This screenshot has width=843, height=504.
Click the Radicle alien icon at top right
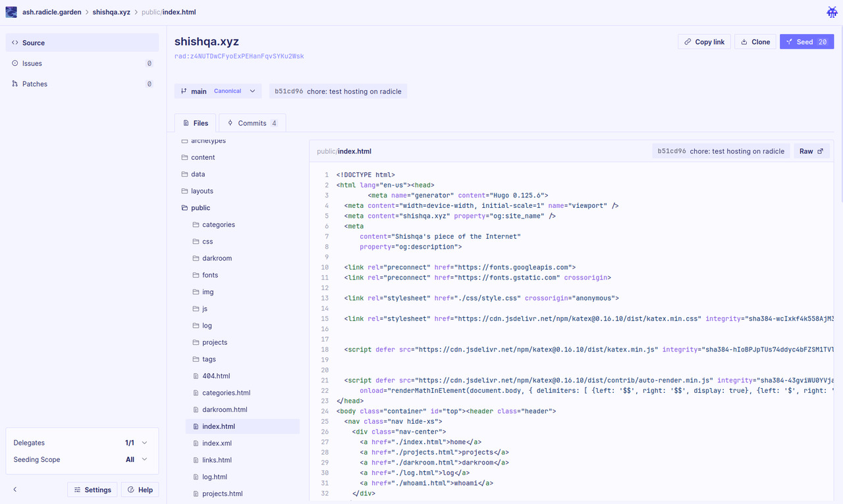click(x=832, y=12)
